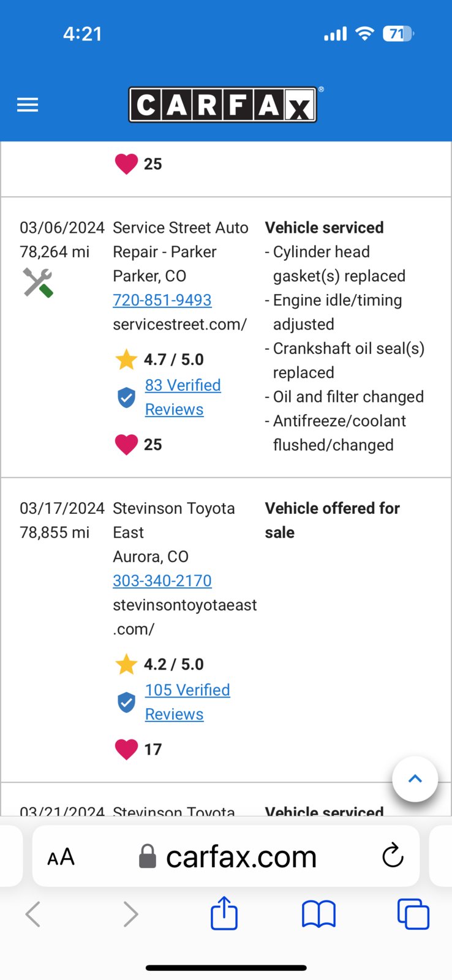
Task: Tap the wrench service icon under 78,264 mi
Action: (x=38, y=283)
